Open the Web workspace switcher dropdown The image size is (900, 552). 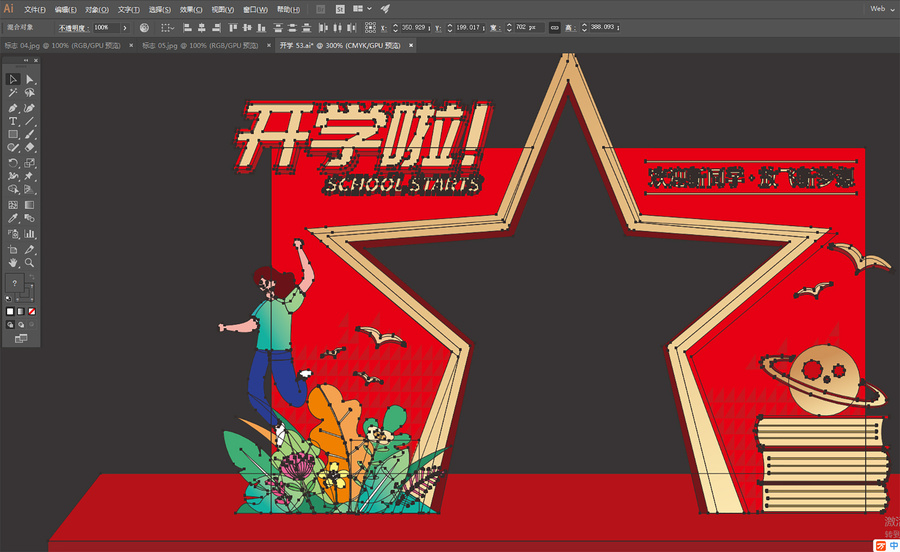pyautogui.click(x=882, y=9)
